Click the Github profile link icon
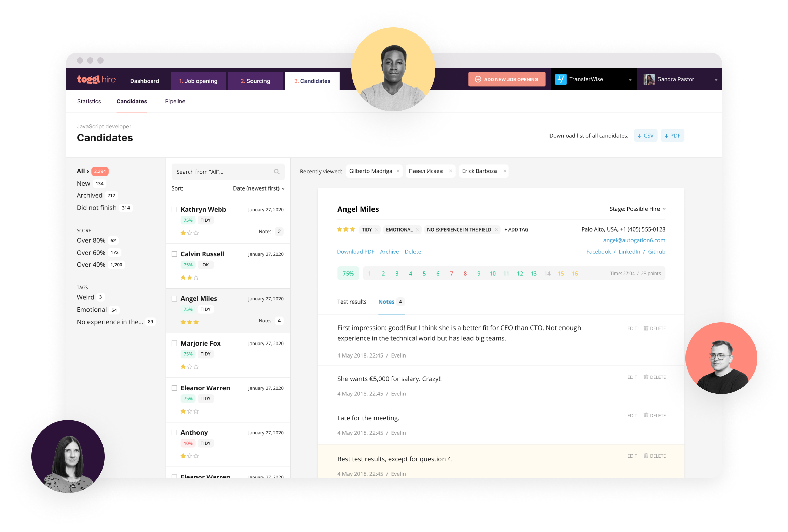The image size is (788, 532). (x=655, y=251)
